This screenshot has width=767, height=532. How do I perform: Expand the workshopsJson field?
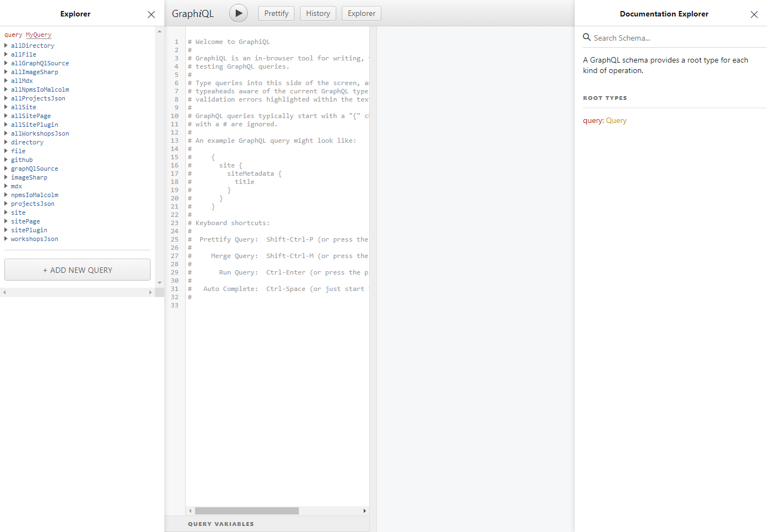click(31, 239)
